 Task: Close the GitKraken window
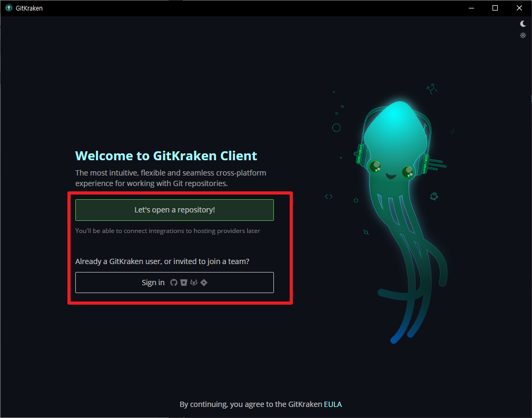click(x=519, y=8)
